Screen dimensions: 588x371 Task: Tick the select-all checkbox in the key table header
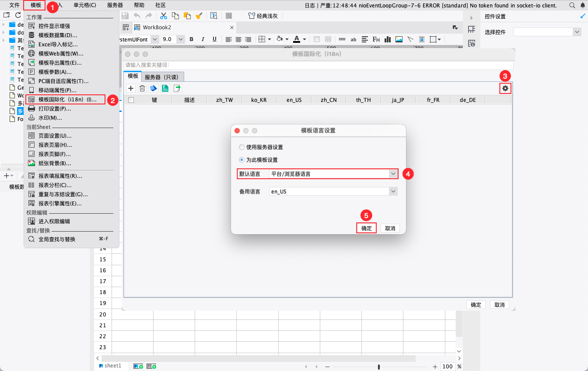131,100
